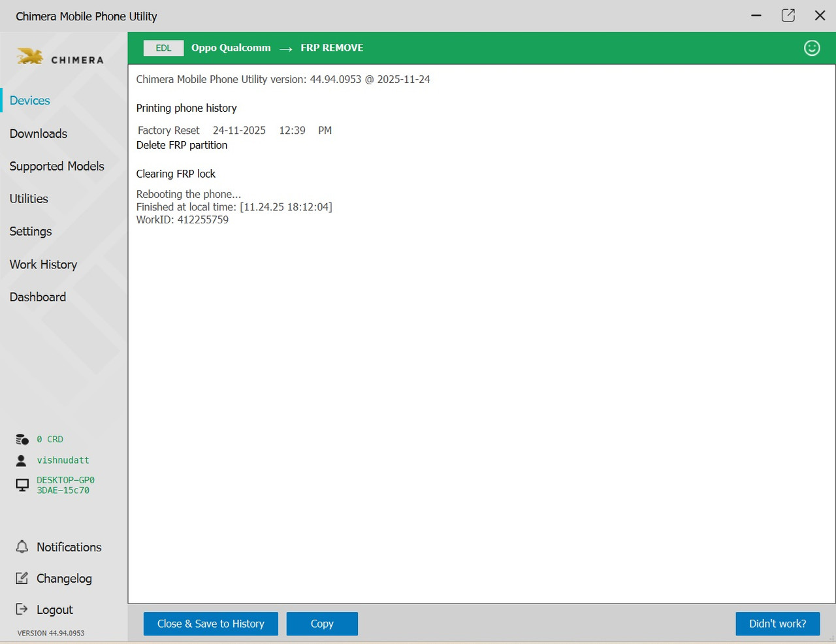Click the Printing phone history line
836x644 pixels.
point(186,108)
